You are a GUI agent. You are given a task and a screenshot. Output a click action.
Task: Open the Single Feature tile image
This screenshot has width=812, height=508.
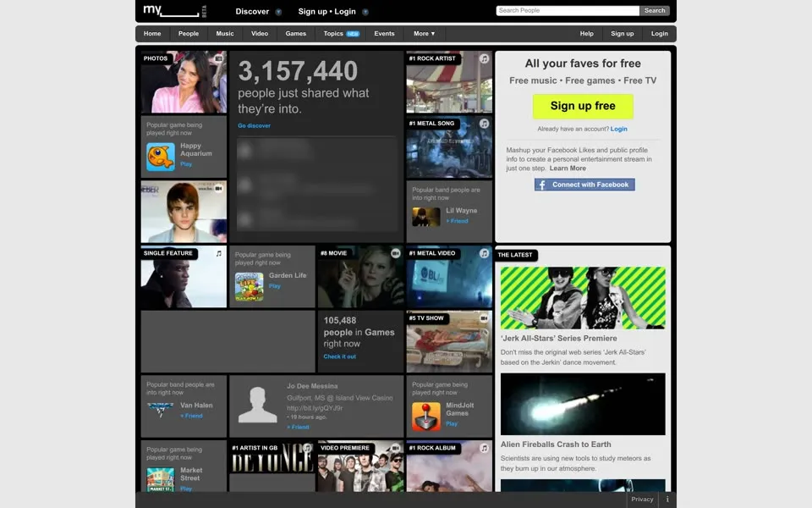[x=184, y=277]
